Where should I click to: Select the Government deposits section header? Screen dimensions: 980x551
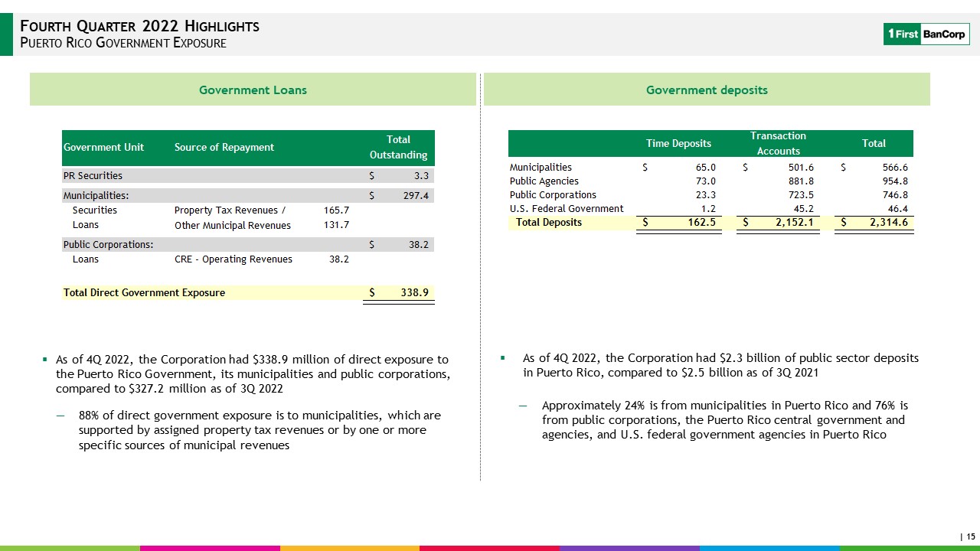tap(707, 90)
